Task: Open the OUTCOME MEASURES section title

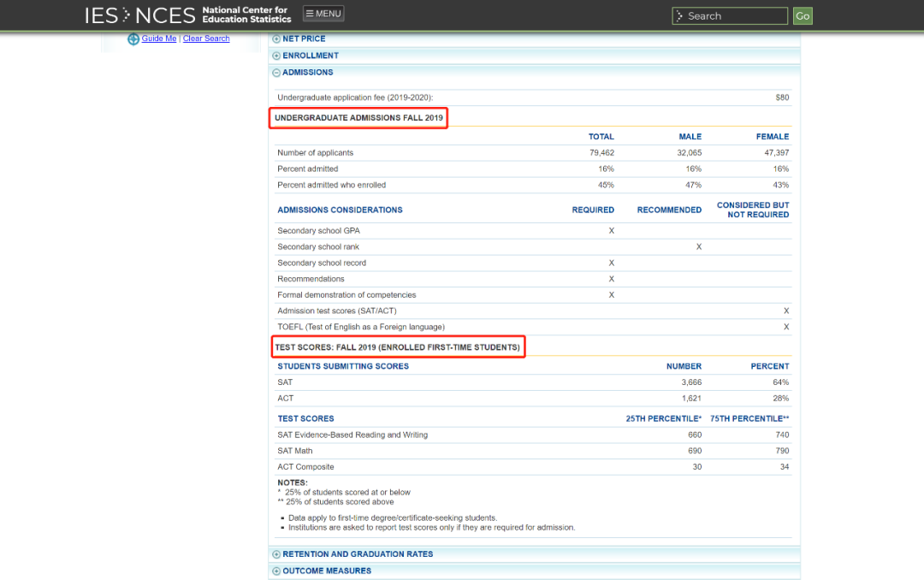Action: coord(327,571)
